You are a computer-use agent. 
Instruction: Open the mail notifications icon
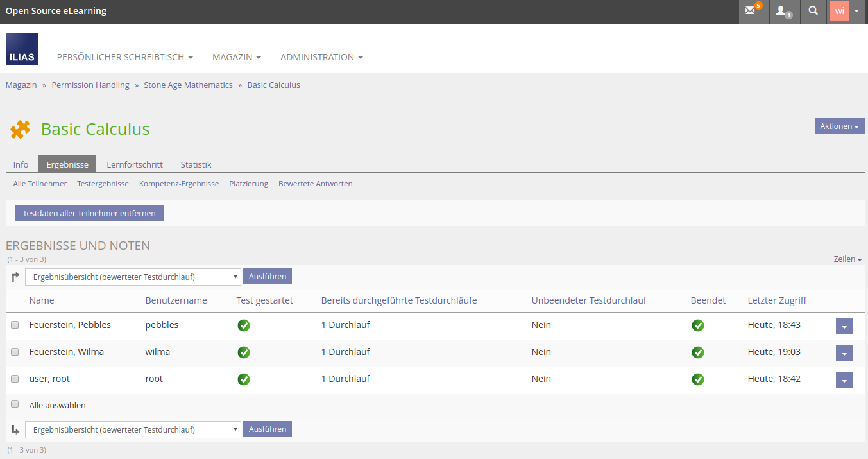(x=751, y=11)
